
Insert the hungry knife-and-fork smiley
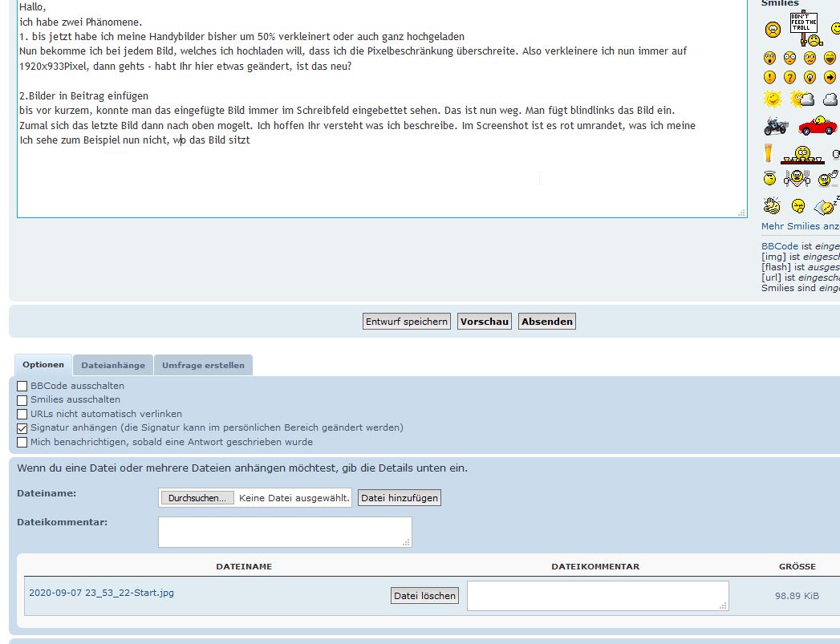pos(797,179)
